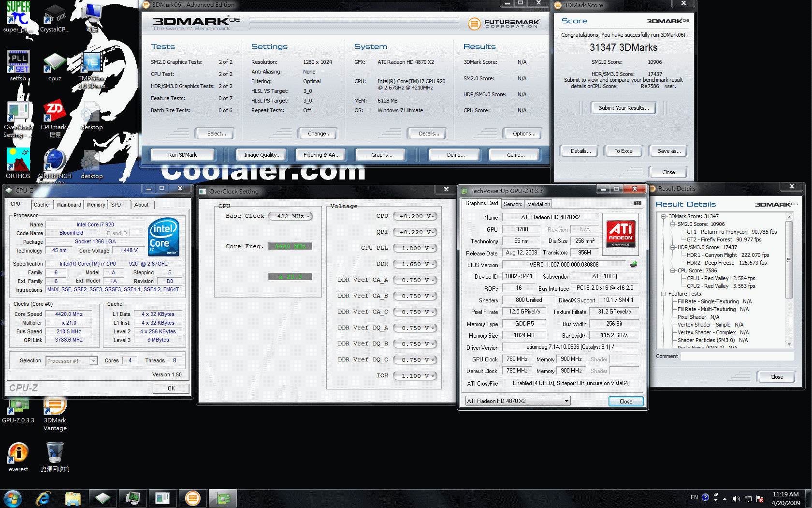Viewport: 812px width, 508px height.
Task: Open the QPI voltage dropdown
Action: tap(415, 232)
